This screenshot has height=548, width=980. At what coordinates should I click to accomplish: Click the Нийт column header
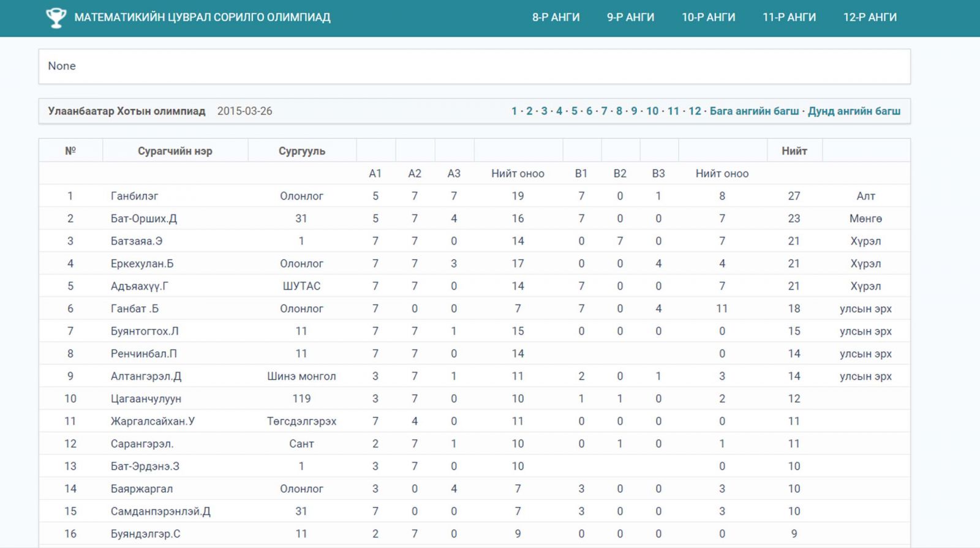pyautogui.click(x=794, y=151)
